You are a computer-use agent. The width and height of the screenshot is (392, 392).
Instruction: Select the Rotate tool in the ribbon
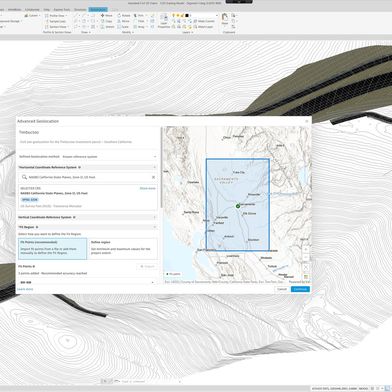point(124,15)
